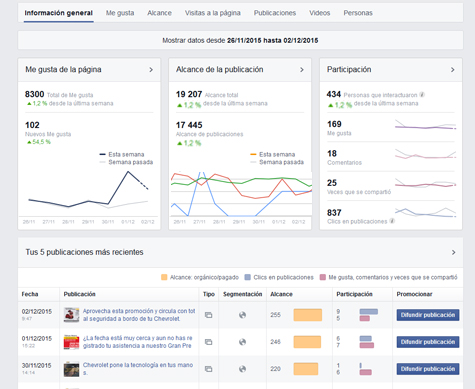
Task: Open post link 'Aprovecha esta promoción y circula'
Action: [139, 315]
